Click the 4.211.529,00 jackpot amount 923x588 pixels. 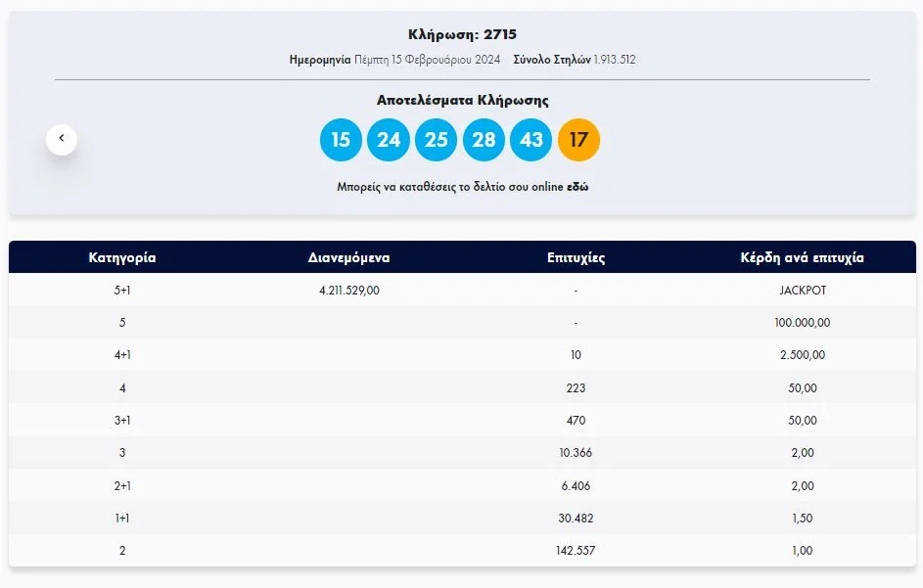pyautogui.click(x=349, y=291)
